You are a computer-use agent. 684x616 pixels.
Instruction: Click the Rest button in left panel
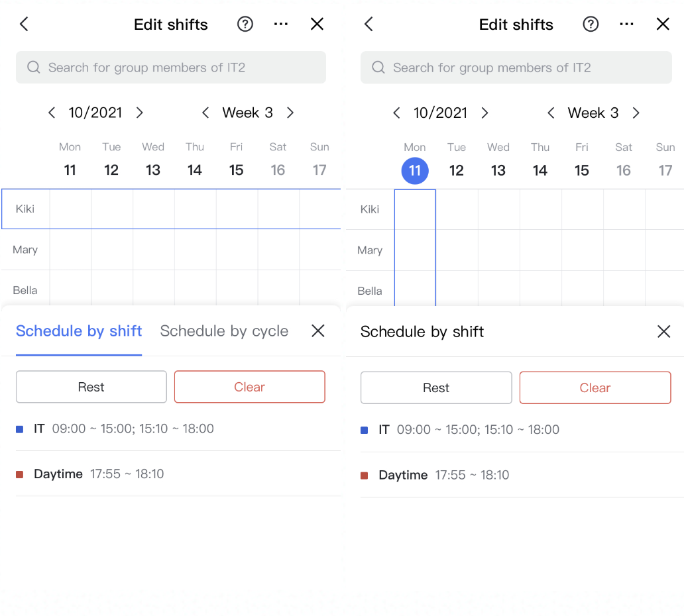[91, 387]
